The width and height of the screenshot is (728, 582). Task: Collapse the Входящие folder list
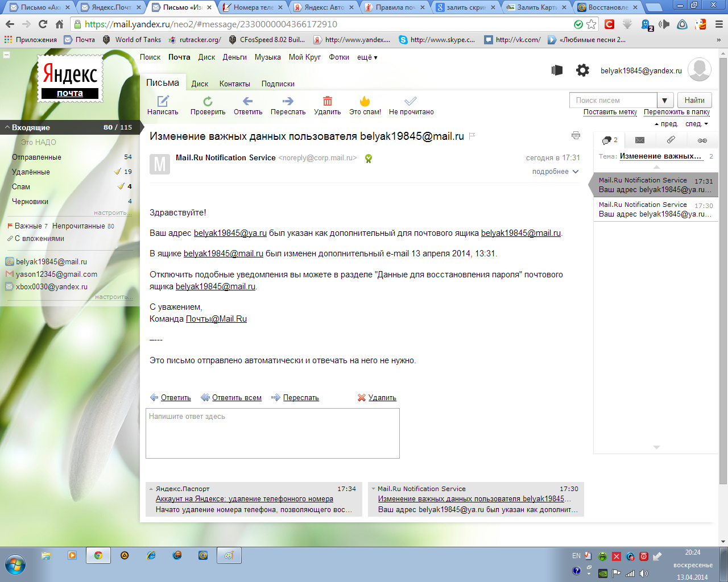7,127
